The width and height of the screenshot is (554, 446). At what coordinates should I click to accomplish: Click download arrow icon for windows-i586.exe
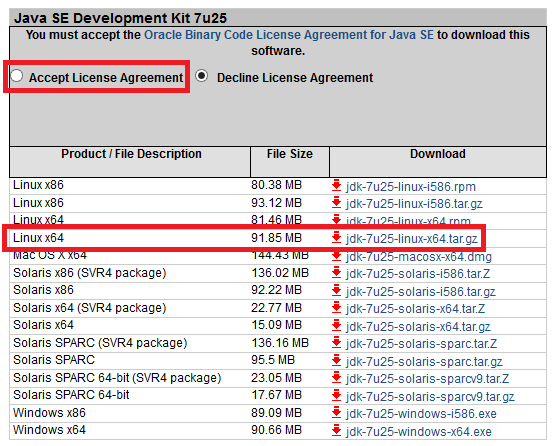click(336, 412)
